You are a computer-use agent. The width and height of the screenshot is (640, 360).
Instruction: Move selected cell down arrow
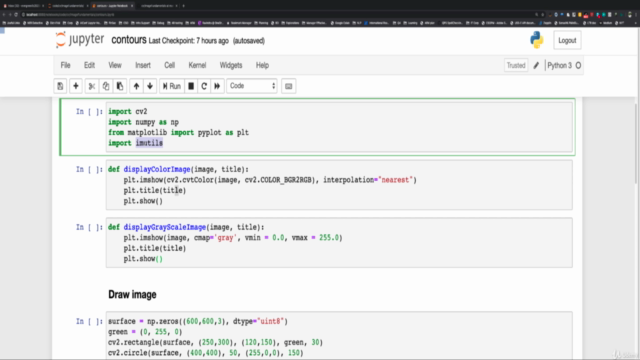[x=150, y=86]
